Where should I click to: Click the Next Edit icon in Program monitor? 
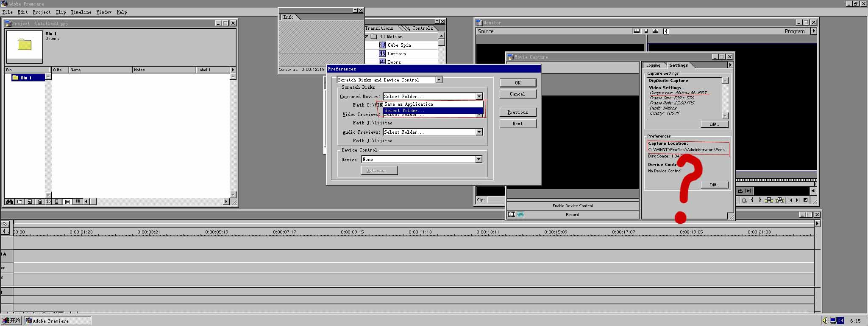tap(798, 200)
